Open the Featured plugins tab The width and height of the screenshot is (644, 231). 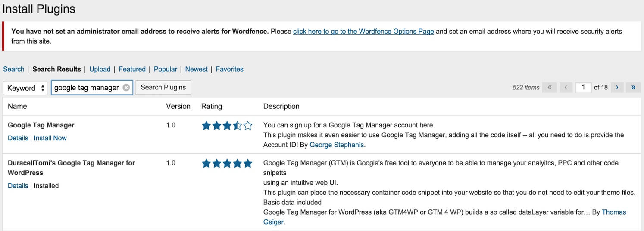point(132,69)
